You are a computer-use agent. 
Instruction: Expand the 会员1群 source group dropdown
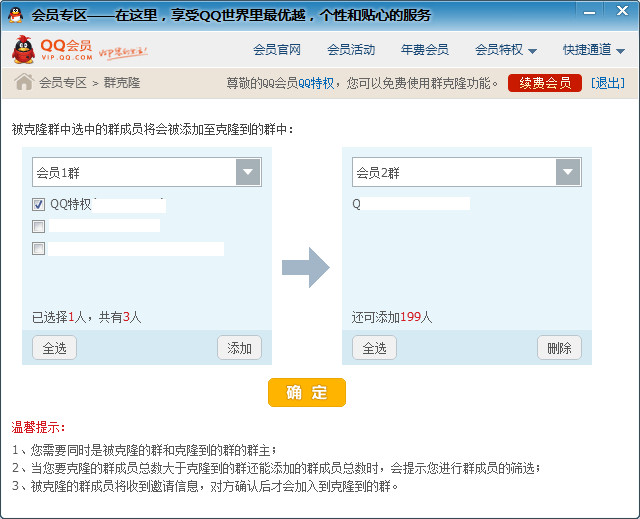248,173
